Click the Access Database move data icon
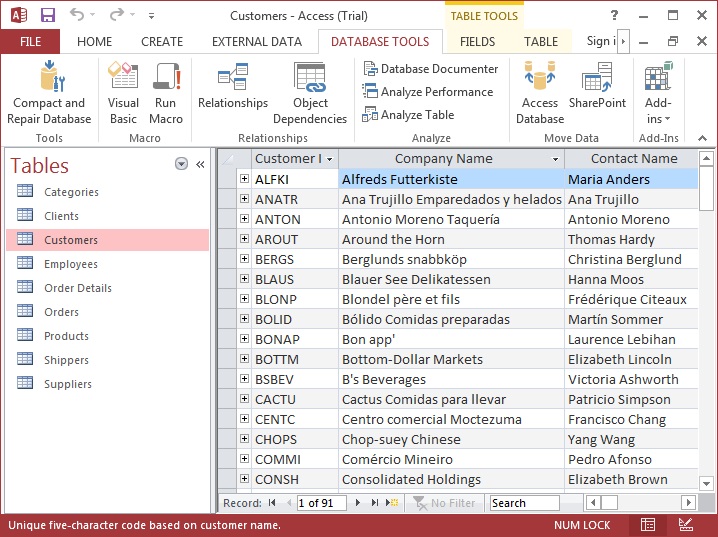The width and height of the screenshot is (718, 537). 539,76
